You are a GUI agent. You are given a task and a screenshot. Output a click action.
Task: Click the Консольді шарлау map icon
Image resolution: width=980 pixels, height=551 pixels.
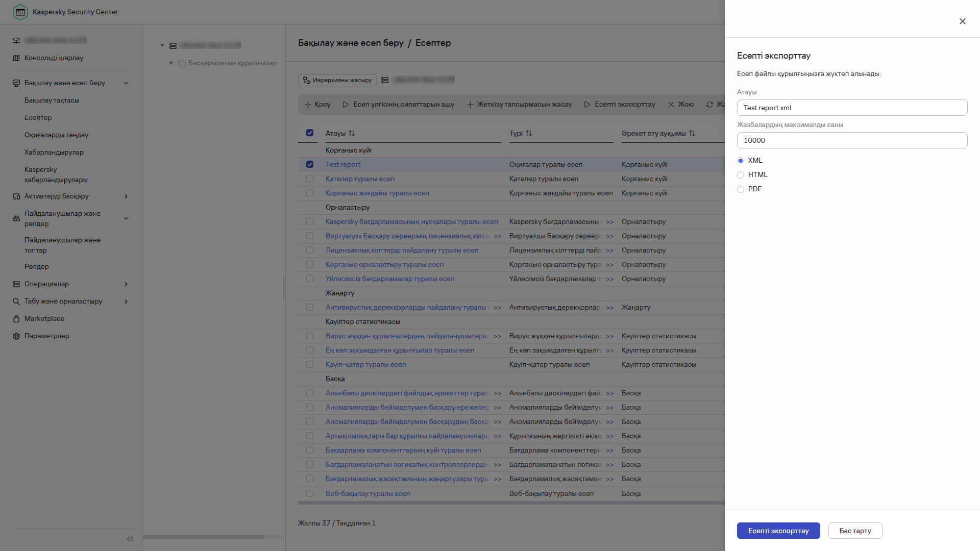tap(16, 58)
